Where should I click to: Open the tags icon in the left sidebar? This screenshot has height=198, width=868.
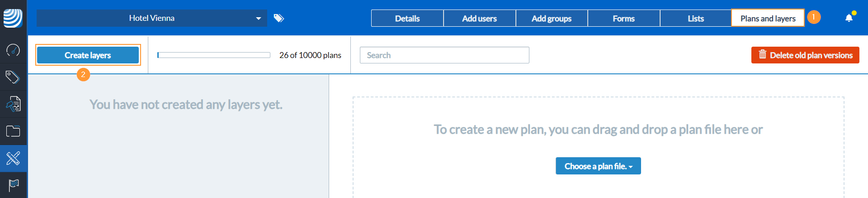(13, 77)
